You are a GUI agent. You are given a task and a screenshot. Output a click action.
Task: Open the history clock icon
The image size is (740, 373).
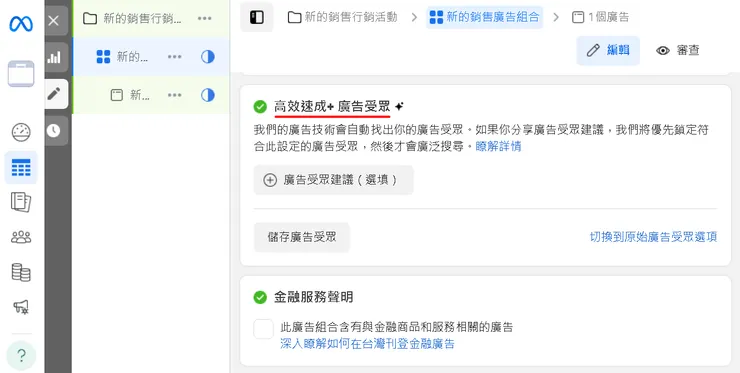point(54,130)
